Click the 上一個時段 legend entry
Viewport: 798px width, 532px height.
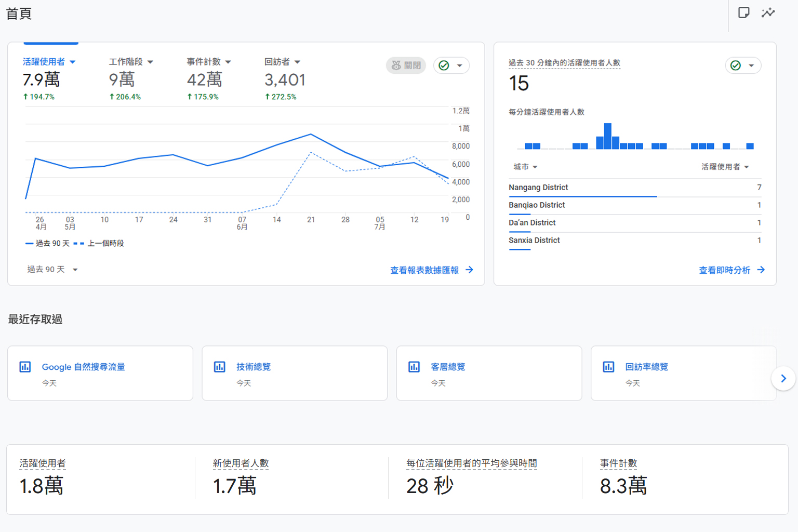(99, 243)
